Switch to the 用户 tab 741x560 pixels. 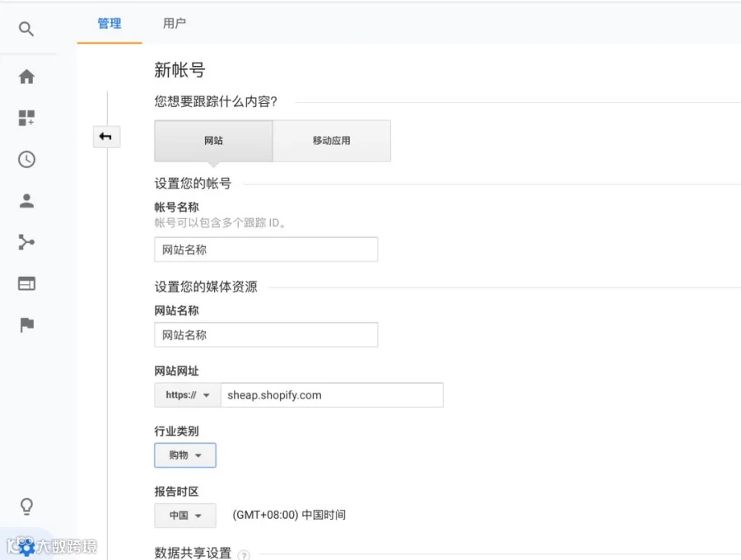175,23
